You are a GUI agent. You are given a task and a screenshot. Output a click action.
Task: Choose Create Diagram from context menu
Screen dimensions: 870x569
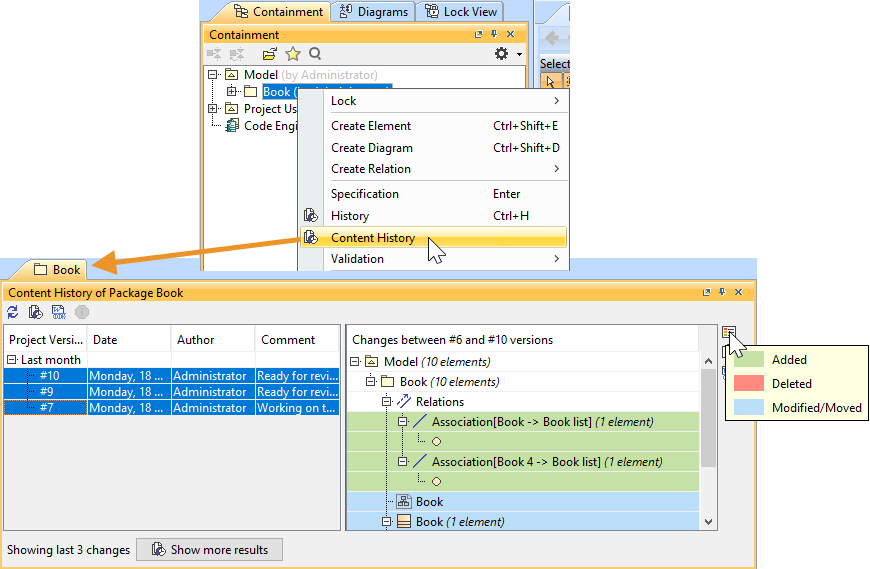[372, 148]
